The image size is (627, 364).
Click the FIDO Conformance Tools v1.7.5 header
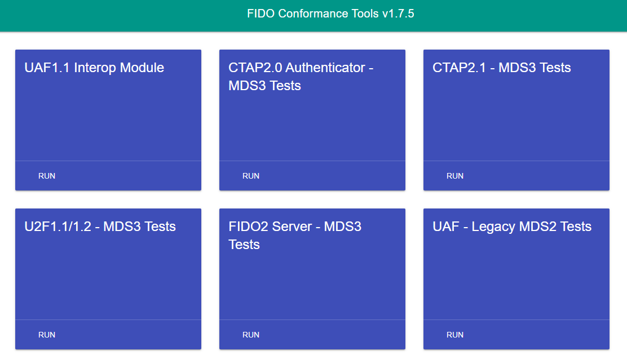click(x=330, y=14)
